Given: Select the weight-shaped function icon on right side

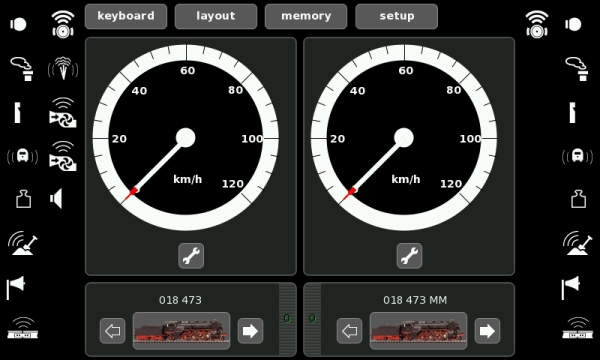Looking at the screenshot, I should (x=578, y=199).
